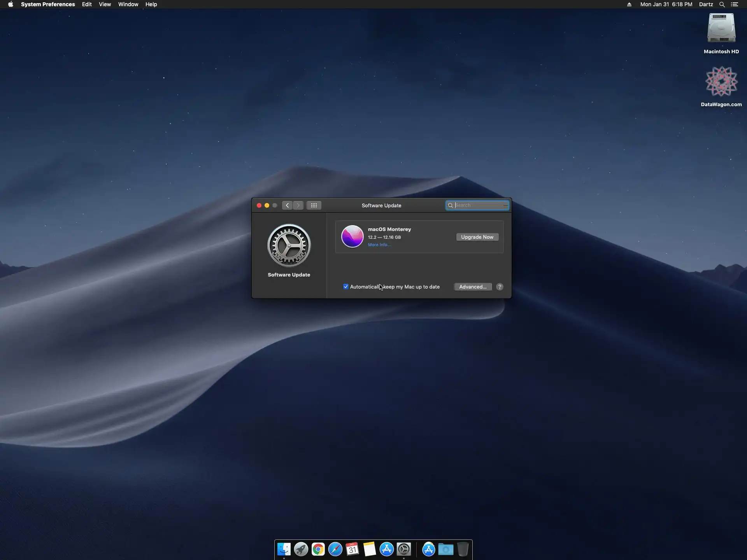This screenshot has height=560, width=747.
Task: Open Notification Center list icon
Action: pos(734,4)
